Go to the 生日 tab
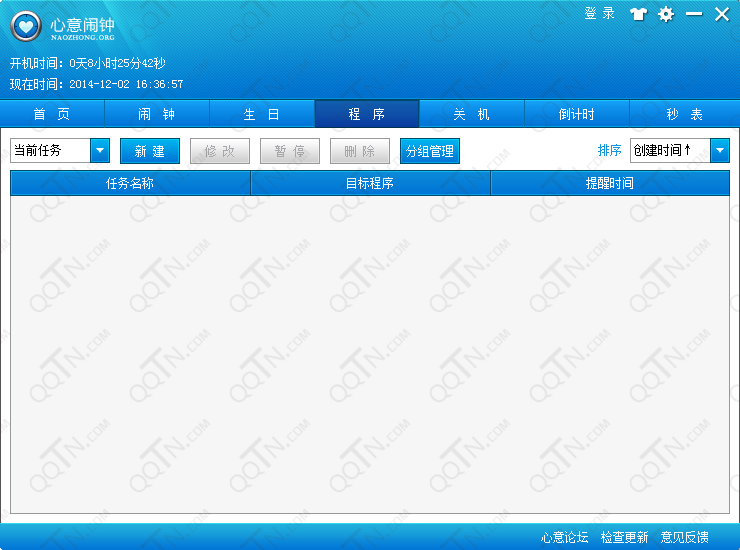This screenshot has width=740, height=550. [x=262, y=114]
